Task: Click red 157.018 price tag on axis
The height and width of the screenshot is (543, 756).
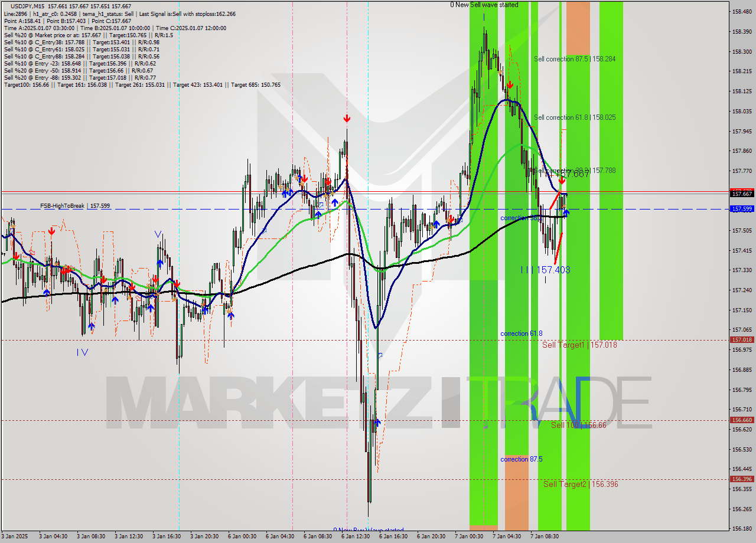Action: click(742, 340)
